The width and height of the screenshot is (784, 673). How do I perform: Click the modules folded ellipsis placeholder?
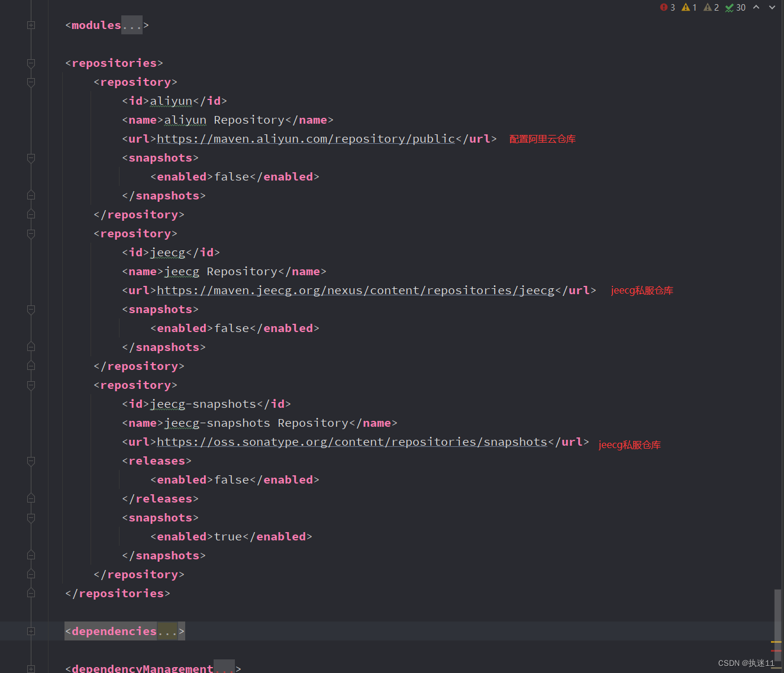point(132,25)
